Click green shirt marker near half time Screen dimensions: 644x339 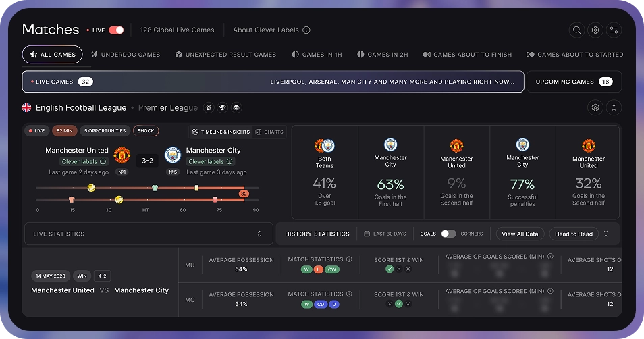[155, 188]
